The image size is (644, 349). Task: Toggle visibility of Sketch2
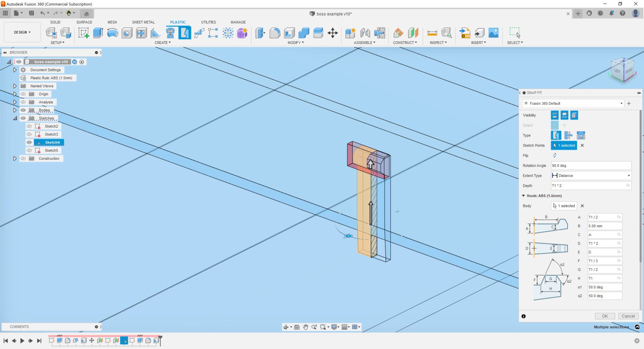pos(29,126)
